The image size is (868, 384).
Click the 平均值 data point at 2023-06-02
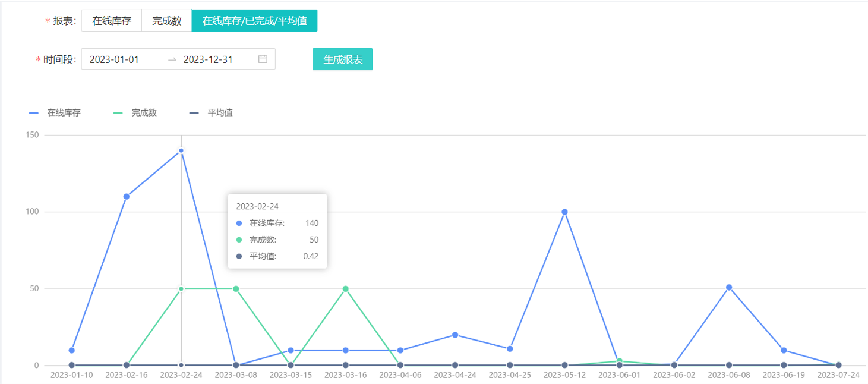pos(674,365)
